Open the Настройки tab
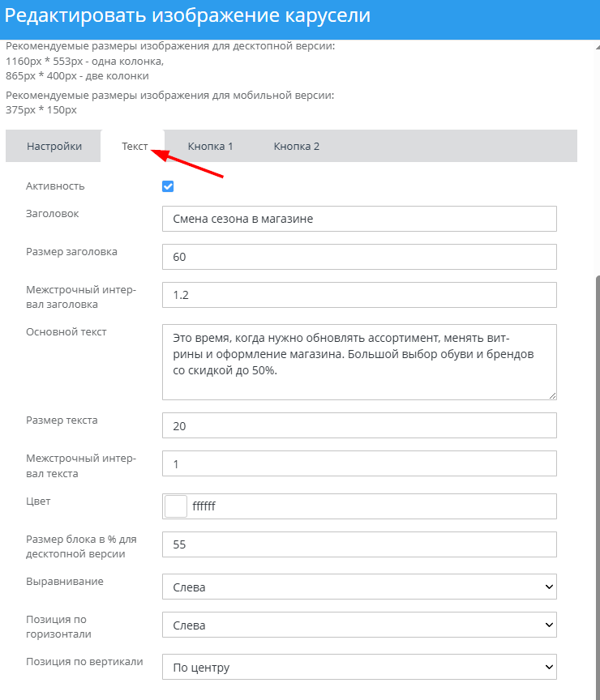Image resolution: width=600 pixels, height=700 pixels. [x=54, y=147]
